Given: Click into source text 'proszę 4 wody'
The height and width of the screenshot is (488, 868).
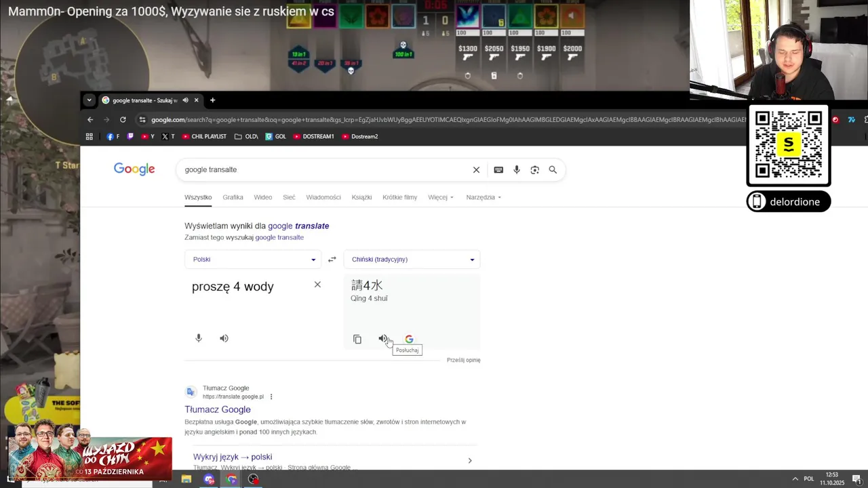Looking at the screenshot, I should pyautogui.click(x=233, y=287).
